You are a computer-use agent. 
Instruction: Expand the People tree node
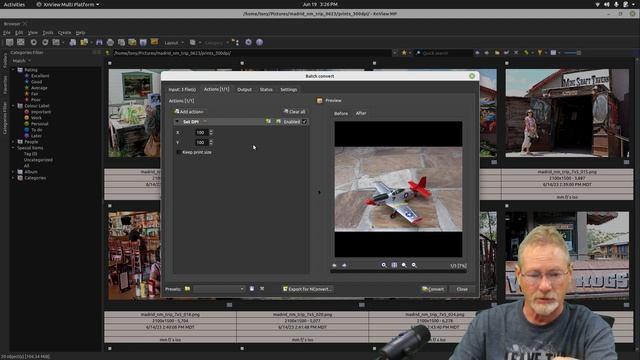[13, 142]
